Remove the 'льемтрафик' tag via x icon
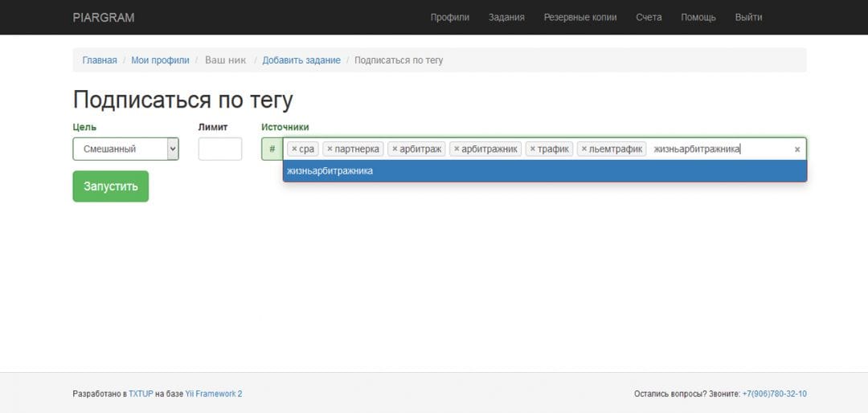The height and width of the screenshot is (413, 868). pos(584,149)
